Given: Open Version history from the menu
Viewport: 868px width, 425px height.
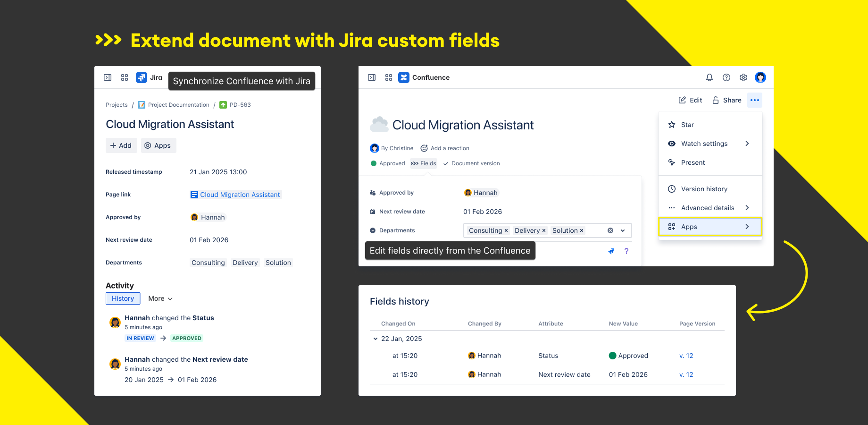Looking at the screenshot, I should [710, 189].
